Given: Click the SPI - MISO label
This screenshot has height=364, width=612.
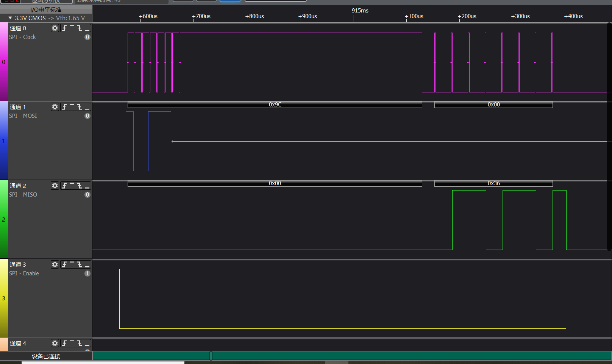Looking at the screenshot, I should [23, 195].
